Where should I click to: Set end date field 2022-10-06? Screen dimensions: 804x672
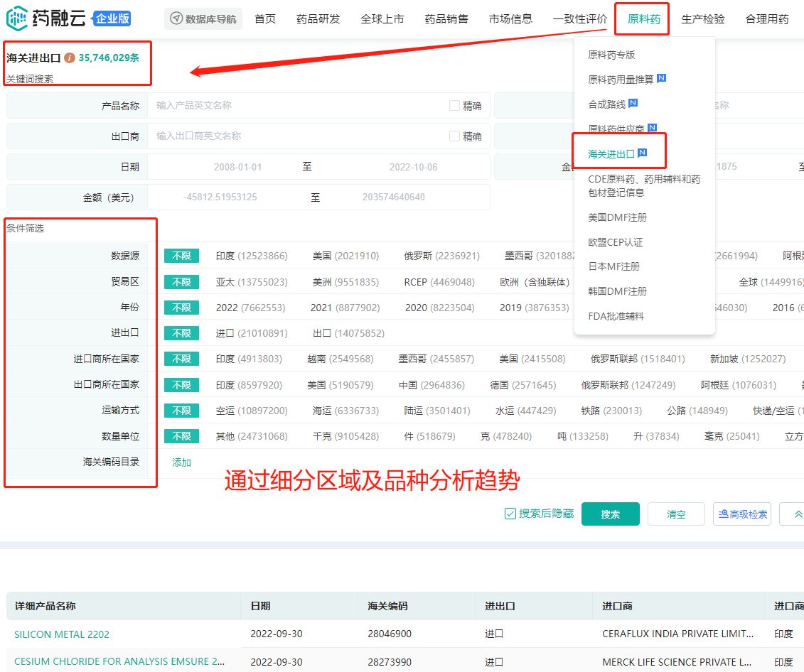(x=413, y=167)
